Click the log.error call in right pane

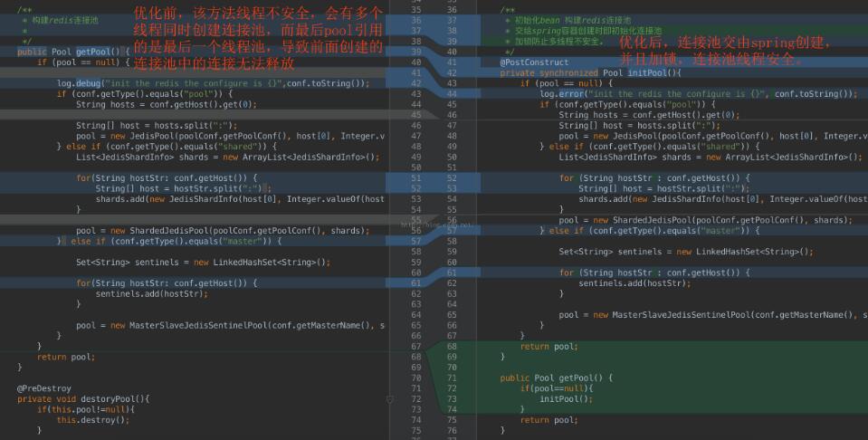pyautogui.click(x=560, y=93)
